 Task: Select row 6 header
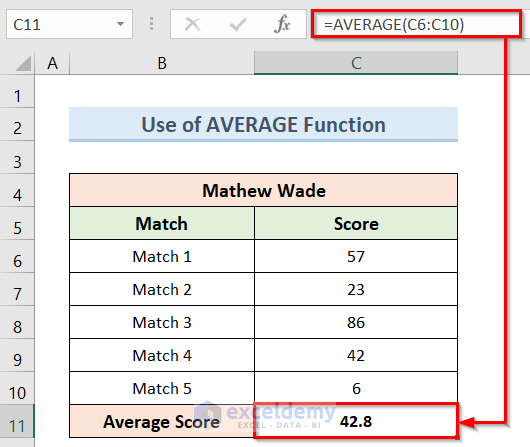pyautogui.click(x=17, y=256)
